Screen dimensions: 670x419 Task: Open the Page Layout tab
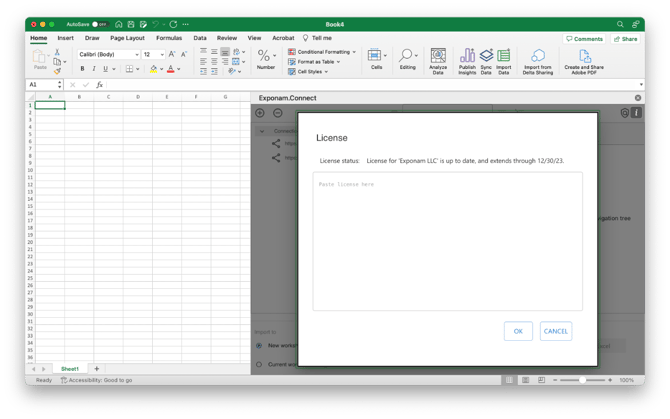click(127, 38)
